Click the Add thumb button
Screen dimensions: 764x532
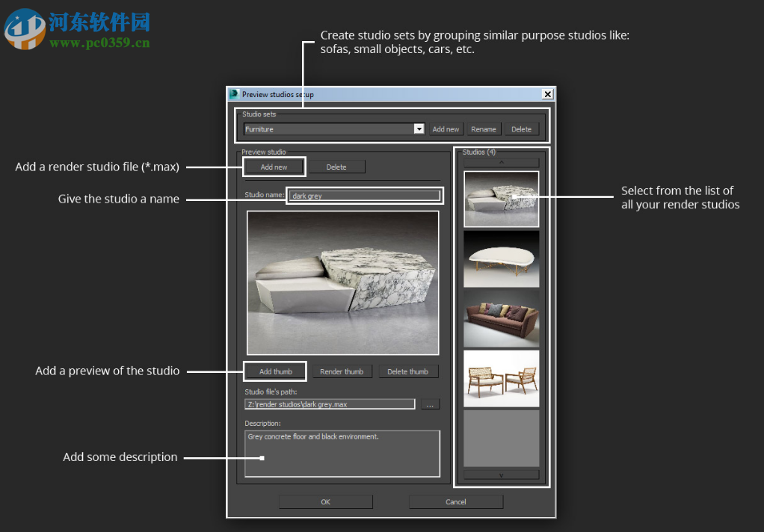(275, 371)
